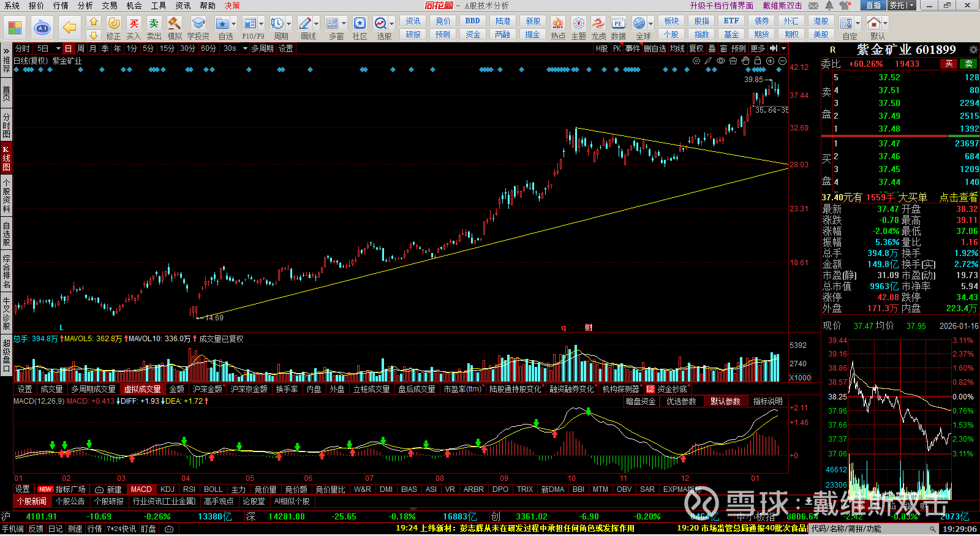Select the drawing pen tool on chart
Image resolution: width=980 pixels, height=536 pixels.
(708, 61)
